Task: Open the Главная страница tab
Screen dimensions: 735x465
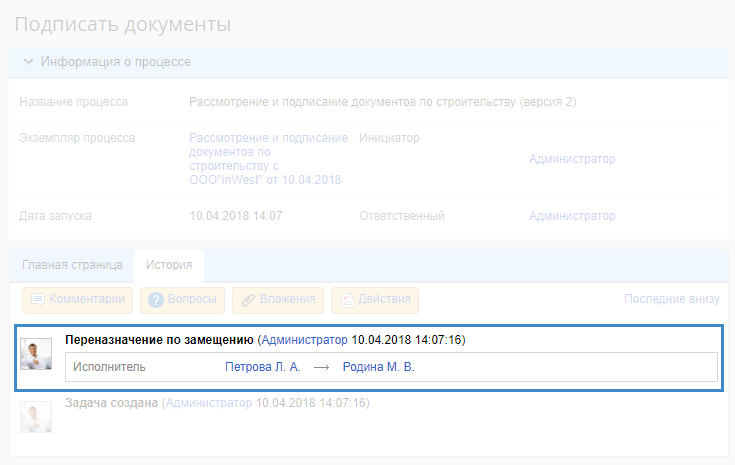Action: click(x=72, y=265)
